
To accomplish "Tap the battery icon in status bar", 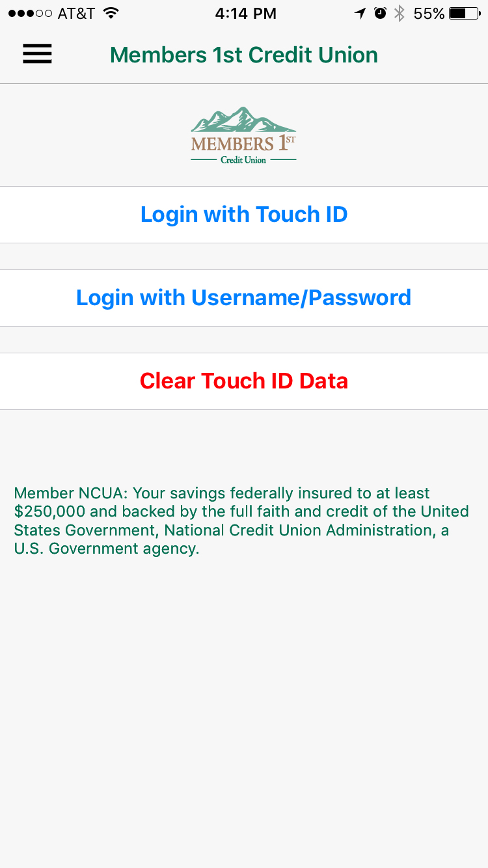I will click(465, 13).
